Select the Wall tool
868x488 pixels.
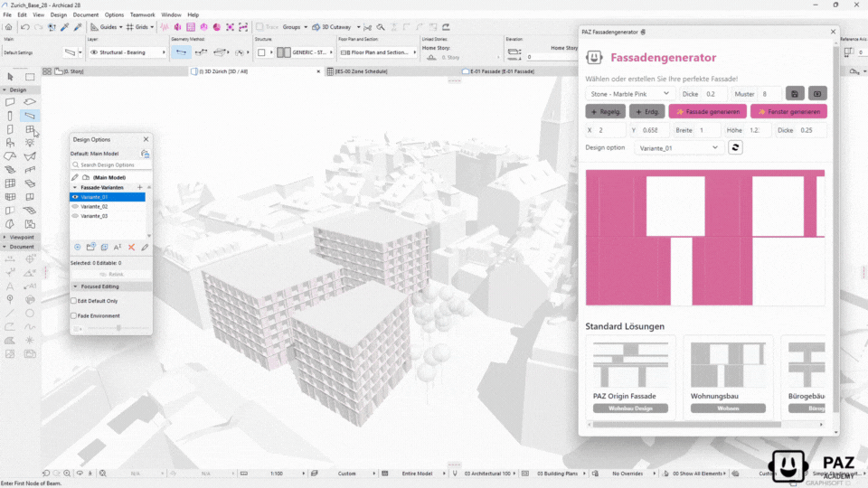(x=10, y=102)
